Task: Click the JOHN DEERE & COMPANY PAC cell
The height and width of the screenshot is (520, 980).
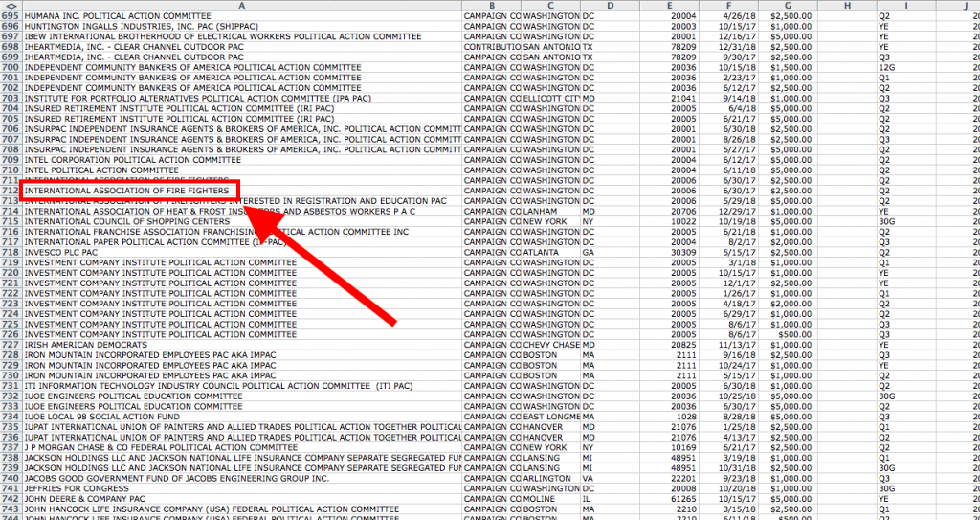Action: click(x=242, y=499)
